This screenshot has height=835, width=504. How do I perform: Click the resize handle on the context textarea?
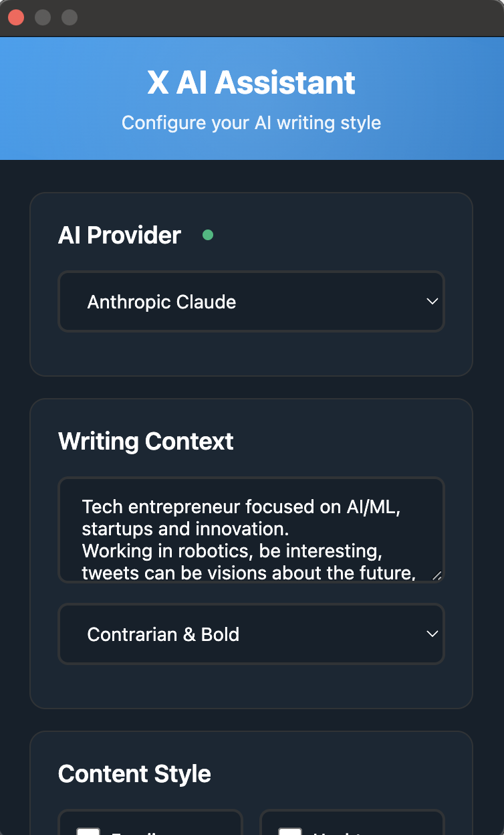(x=437, y=574)
